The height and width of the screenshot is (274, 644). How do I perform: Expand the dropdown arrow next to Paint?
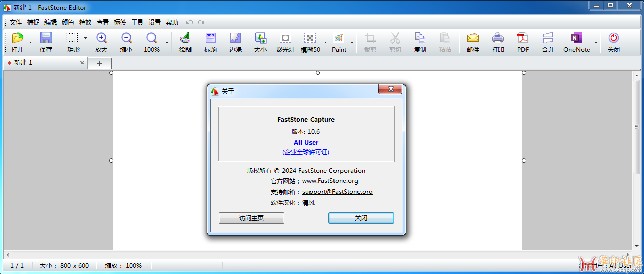[x=352, y=42]
